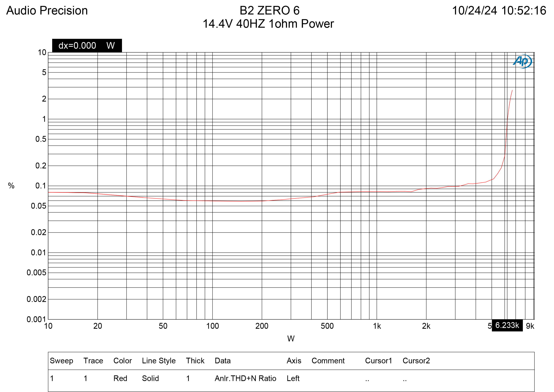The width and height of the screenshot is (554, 392).
Task: Click the "6.233k" cursor position readout
Action: coord(507,325)
